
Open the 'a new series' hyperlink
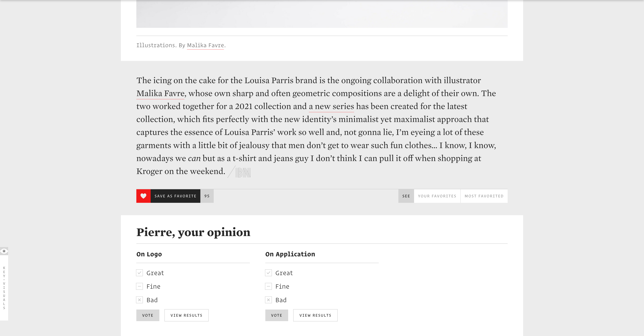(331, 107)
